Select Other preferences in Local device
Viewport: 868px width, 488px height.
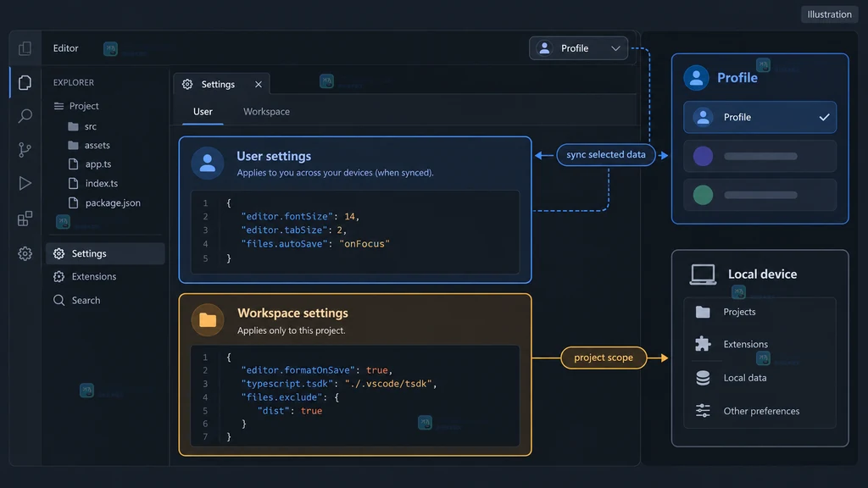760,411
